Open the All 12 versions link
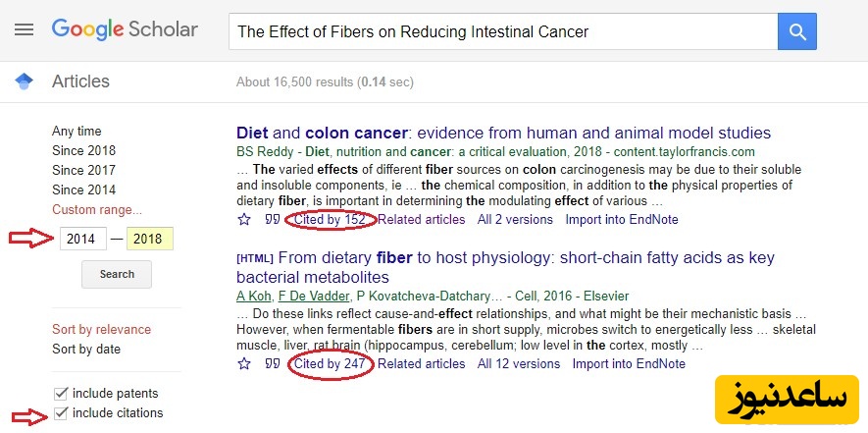This screenshot has width=868, height=433. coord(518,364)
